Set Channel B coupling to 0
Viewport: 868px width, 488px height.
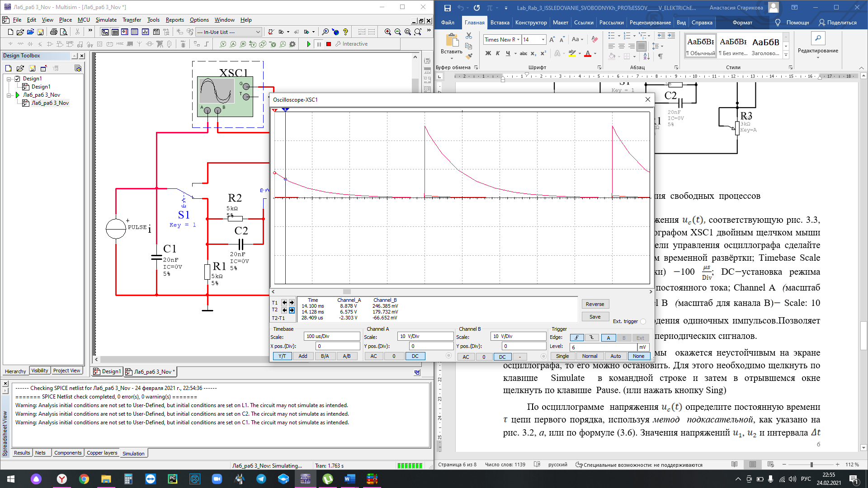click(x=484, y=357)
